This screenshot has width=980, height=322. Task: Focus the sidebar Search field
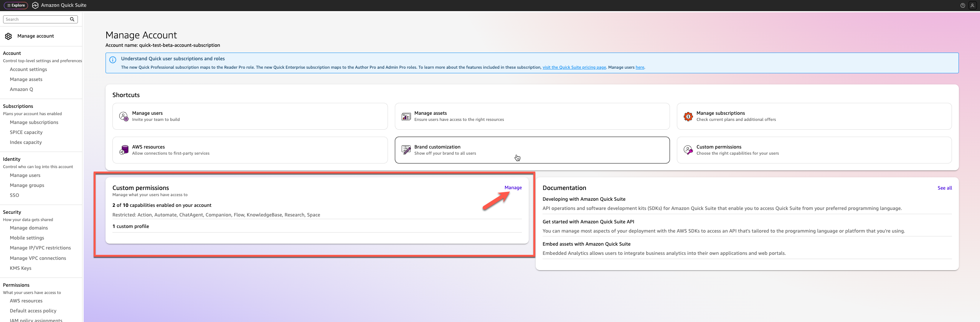[x=40, y=19]
